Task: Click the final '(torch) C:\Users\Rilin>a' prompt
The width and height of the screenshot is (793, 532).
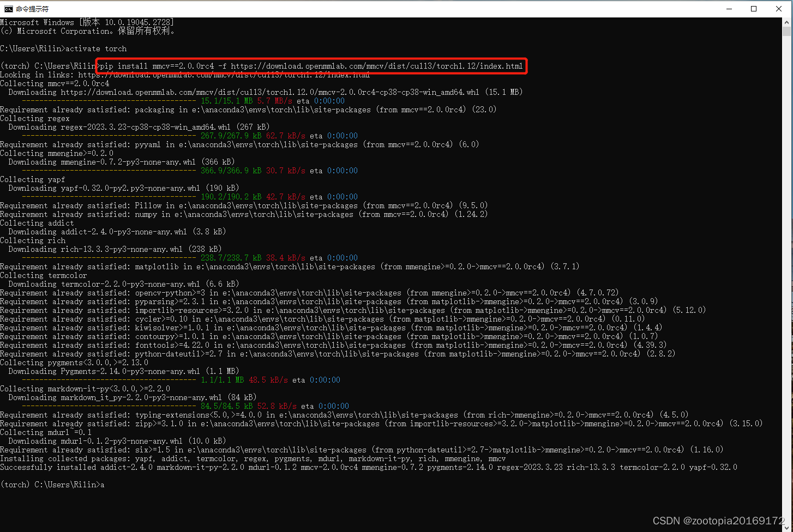Action: tap(52, 485)
